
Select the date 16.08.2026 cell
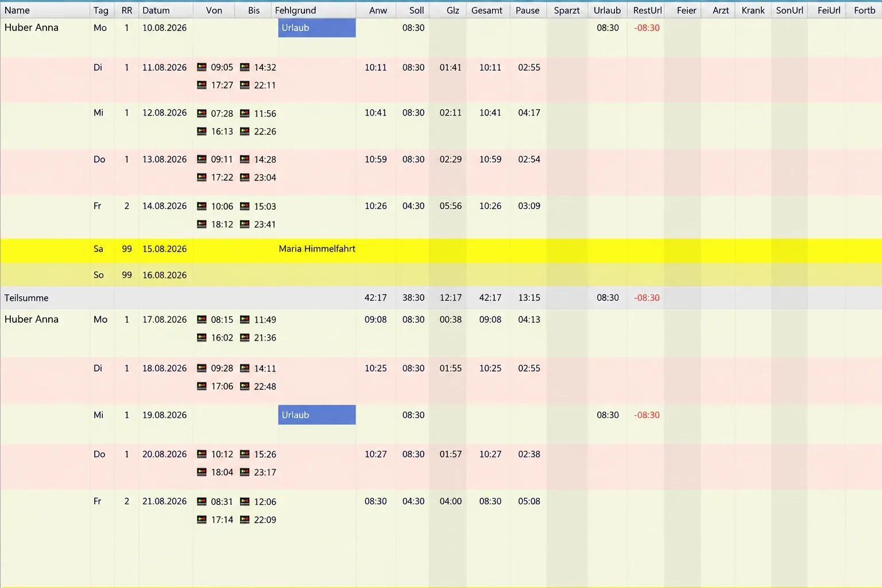[165, 275]
